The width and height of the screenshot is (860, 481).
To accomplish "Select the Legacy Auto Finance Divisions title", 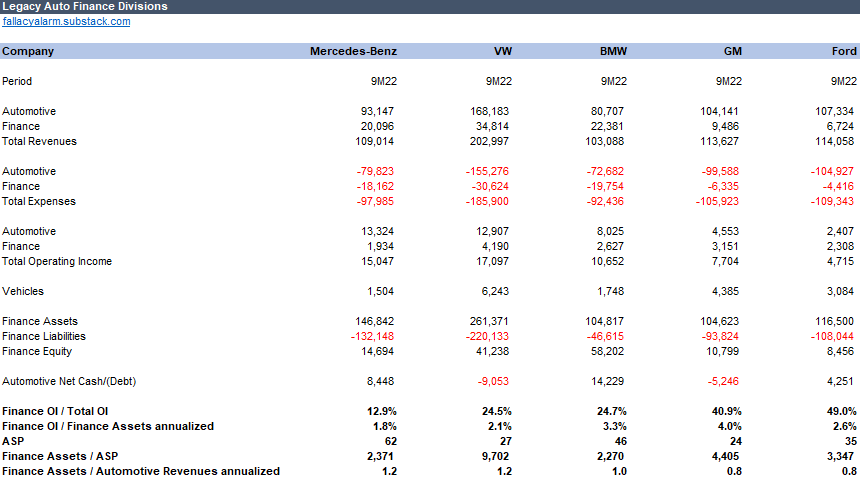I will tap(85, 6).
